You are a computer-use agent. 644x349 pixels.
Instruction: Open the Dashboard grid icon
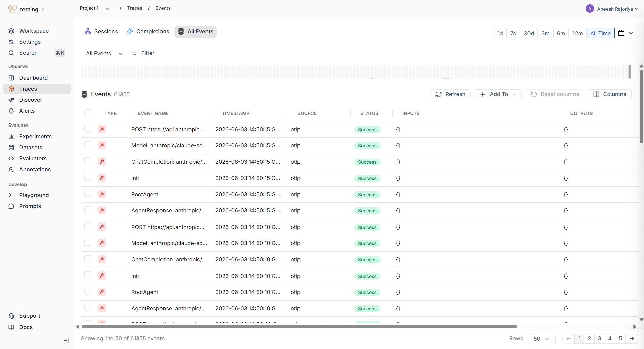pyautogui.click(x=11, y=78)
